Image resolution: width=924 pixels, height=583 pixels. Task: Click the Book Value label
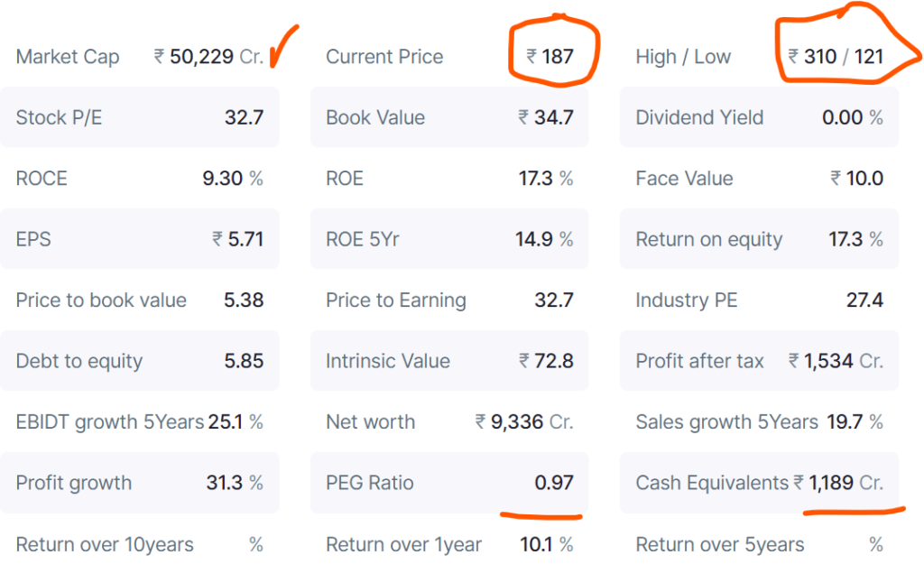tap(375, 117)
